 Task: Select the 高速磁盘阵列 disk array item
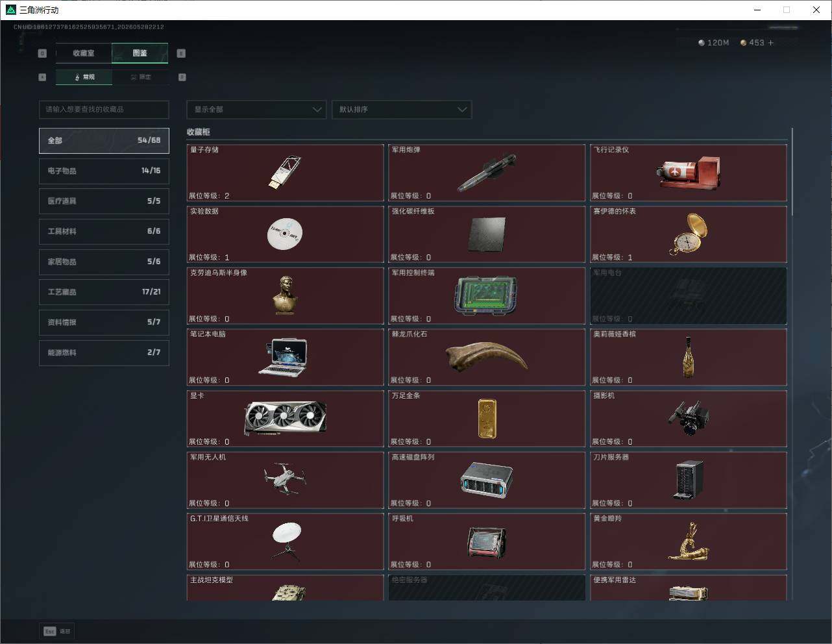click(487, 480)
